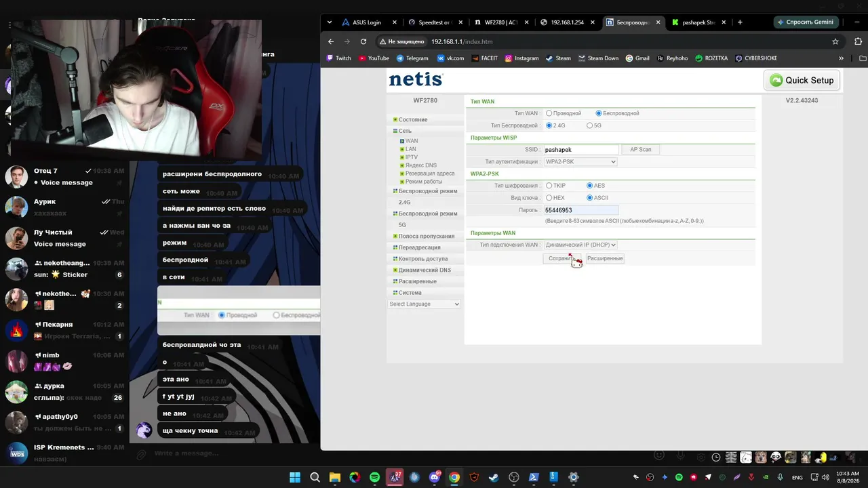Open the Резервация адреса submenu item
Screen dimensions: 868x488
[x=430, y=174]
